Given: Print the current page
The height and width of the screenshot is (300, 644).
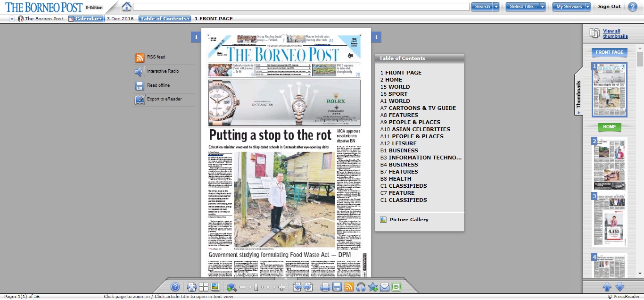Looking at the screenshot, I should click(x=325, y=286).
